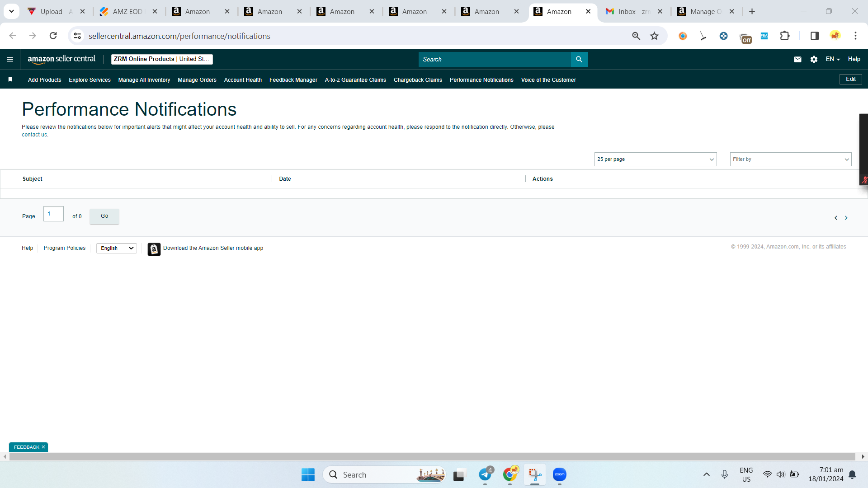Screen dimensions: 868x488
Task: Open the FBA extension icon in toolbar
Action: pos(764,36)
